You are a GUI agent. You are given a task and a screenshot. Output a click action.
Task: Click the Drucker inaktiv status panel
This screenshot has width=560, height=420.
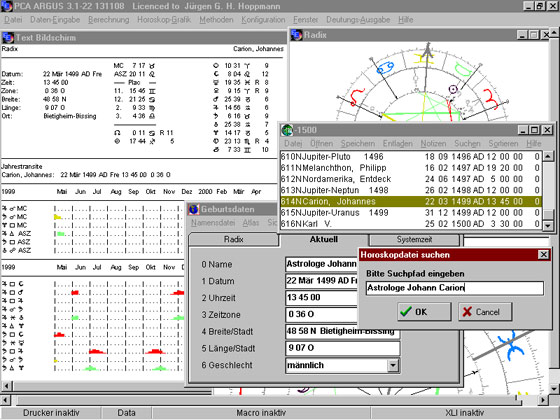point(51,413)
